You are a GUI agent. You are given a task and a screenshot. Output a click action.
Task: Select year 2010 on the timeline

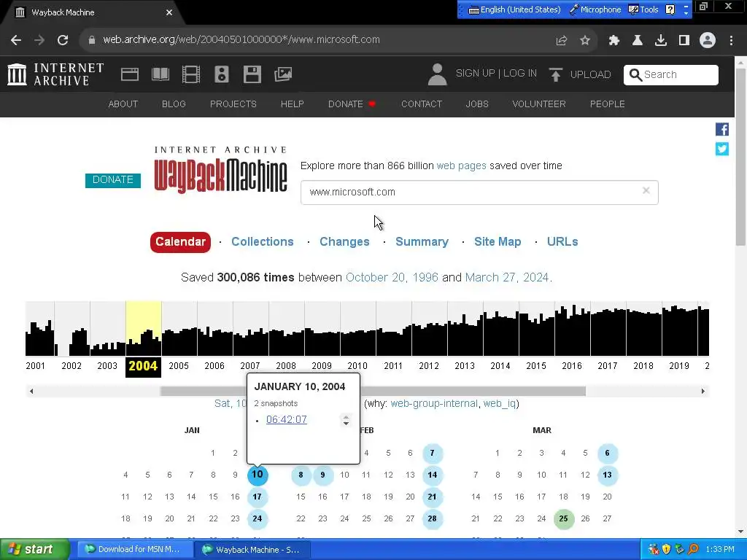(357, 366)
